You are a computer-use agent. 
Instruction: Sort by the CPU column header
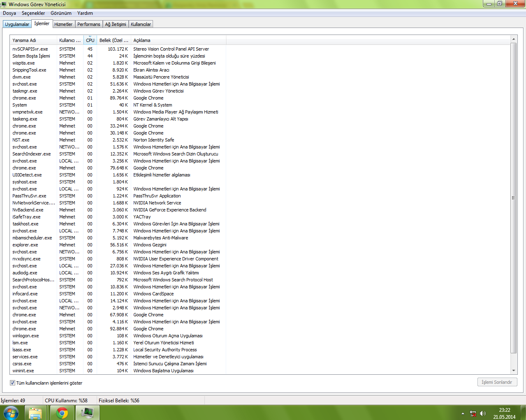90,40
